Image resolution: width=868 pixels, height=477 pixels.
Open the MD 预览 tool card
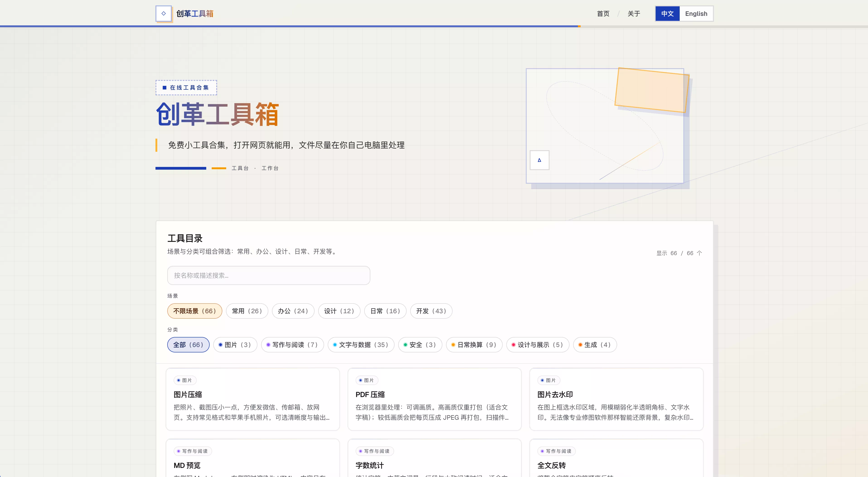tap(252, 458)
